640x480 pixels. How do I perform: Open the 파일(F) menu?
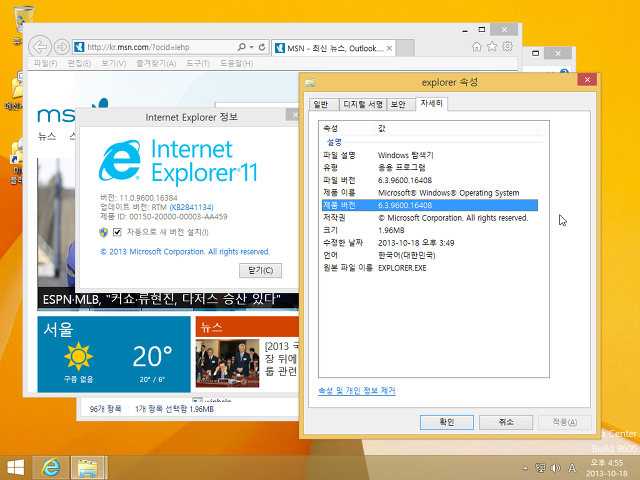45,63
